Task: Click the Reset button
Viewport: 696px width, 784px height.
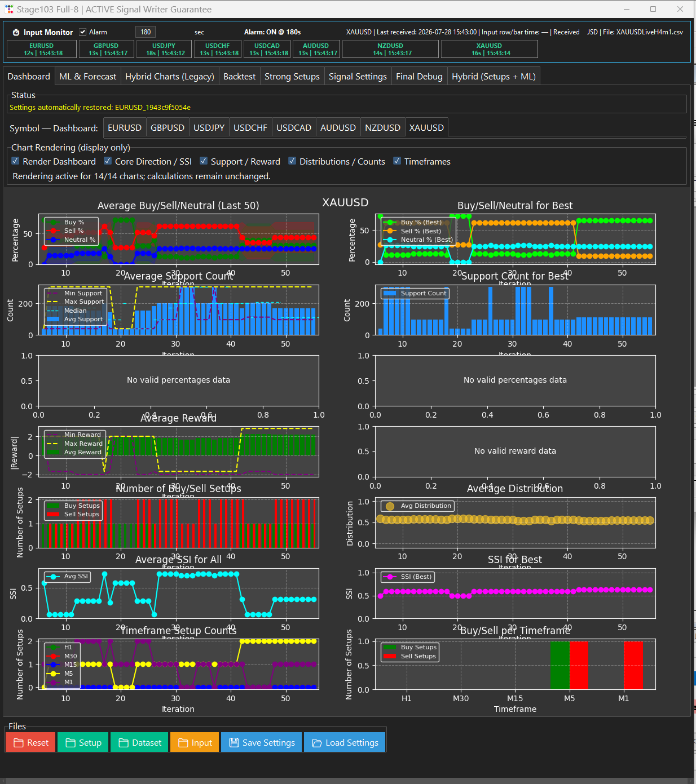Action: [30, 742]
